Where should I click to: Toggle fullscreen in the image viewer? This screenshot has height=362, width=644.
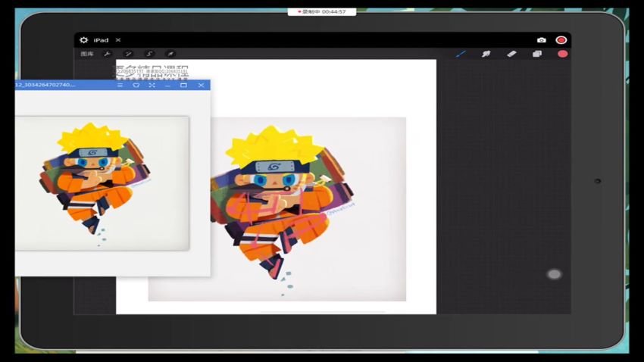pyautogui.click(x=152, y=86)
